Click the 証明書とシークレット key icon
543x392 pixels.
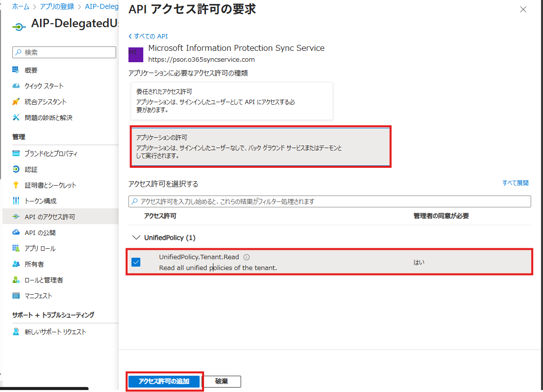click(x=16, y=185)
